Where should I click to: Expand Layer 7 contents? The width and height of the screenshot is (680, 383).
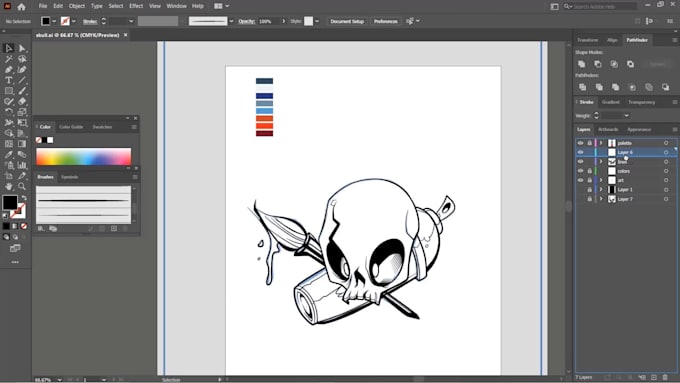coord(601,199)
